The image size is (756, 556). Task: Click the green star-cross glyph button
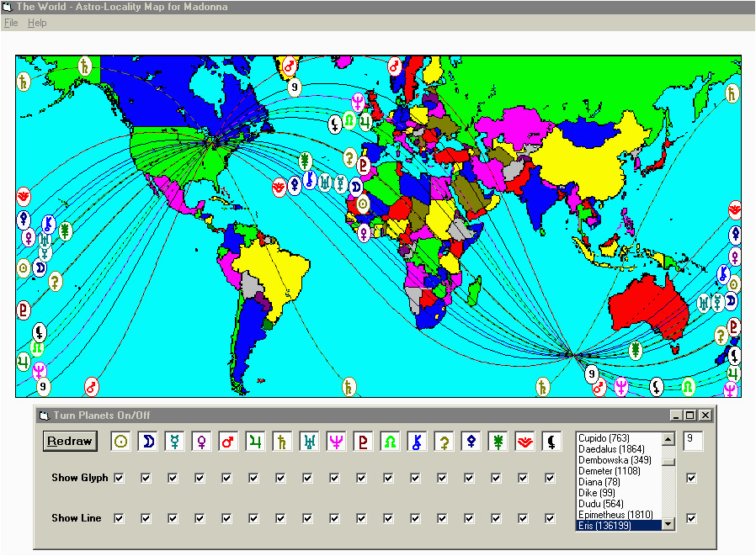tap(498, 442)
